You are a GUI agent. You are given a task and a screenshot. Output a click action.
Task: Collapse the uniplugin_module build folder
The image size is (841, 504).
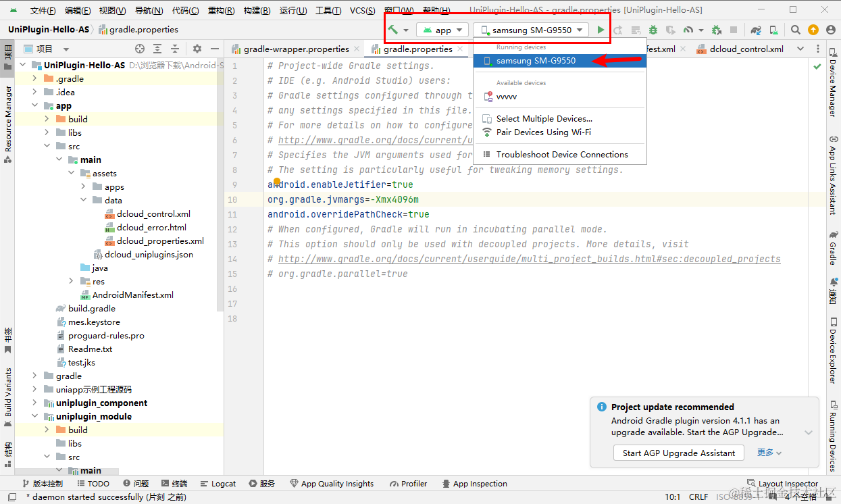[x=46, y=430]
